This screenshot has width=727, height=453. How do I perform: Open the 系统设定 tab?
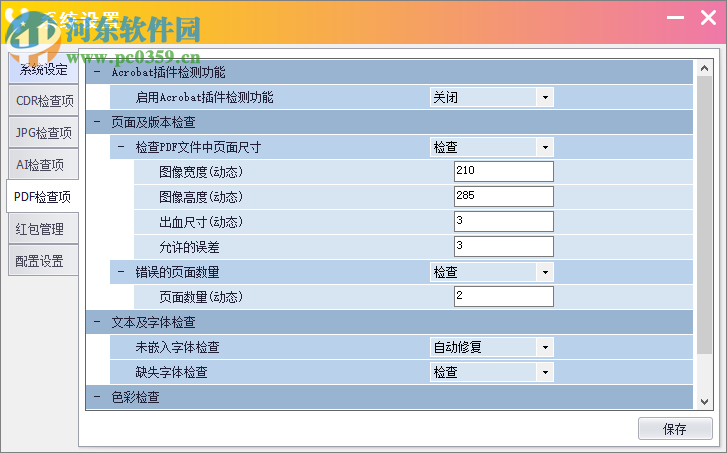44,70
